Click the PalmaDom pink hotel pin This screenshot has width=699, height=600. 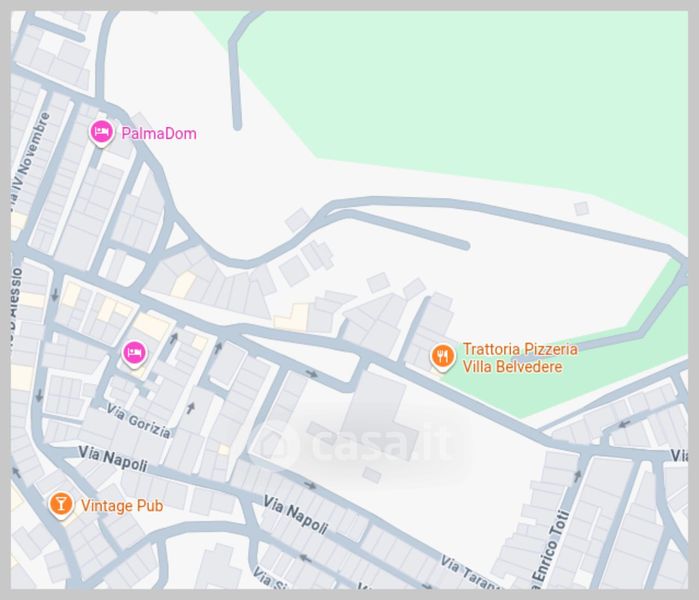(101, 132)
